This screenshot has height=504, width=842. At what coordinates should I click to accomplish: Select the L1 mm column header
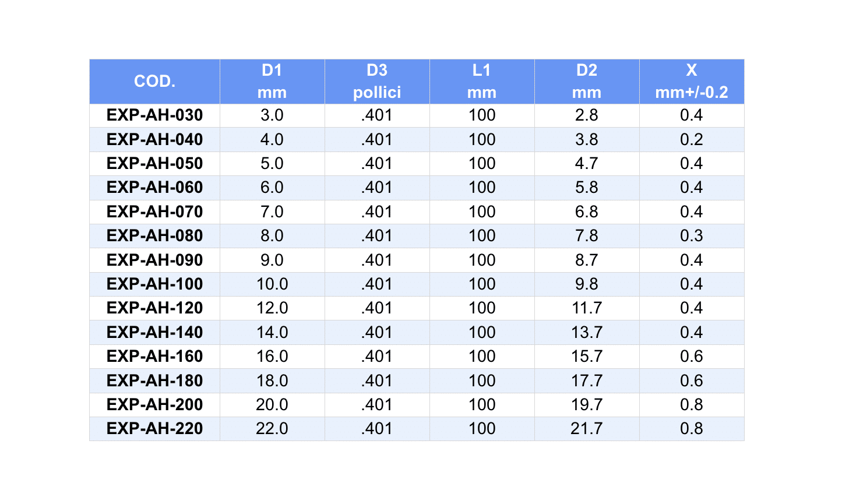482,82
